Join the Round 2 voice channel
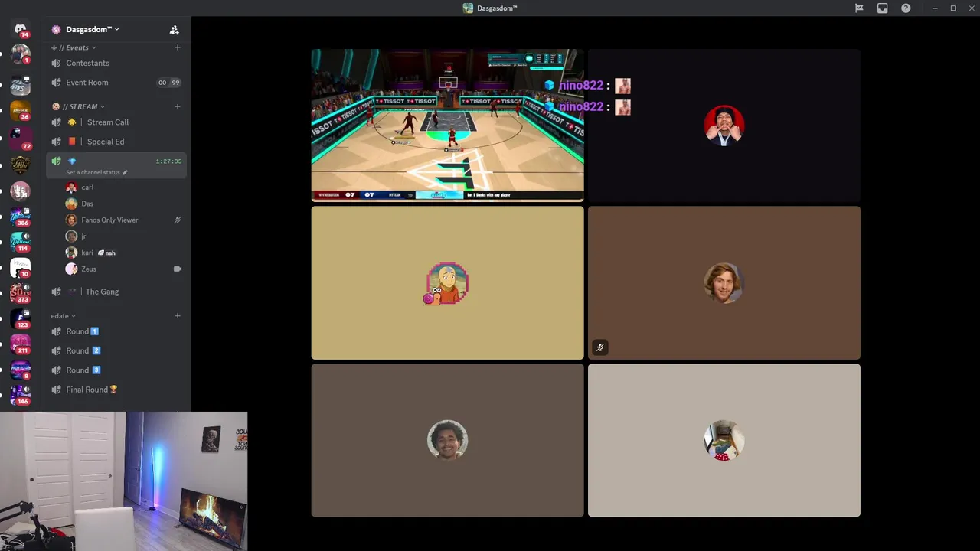Screen dimensions: 980x551 116,350
